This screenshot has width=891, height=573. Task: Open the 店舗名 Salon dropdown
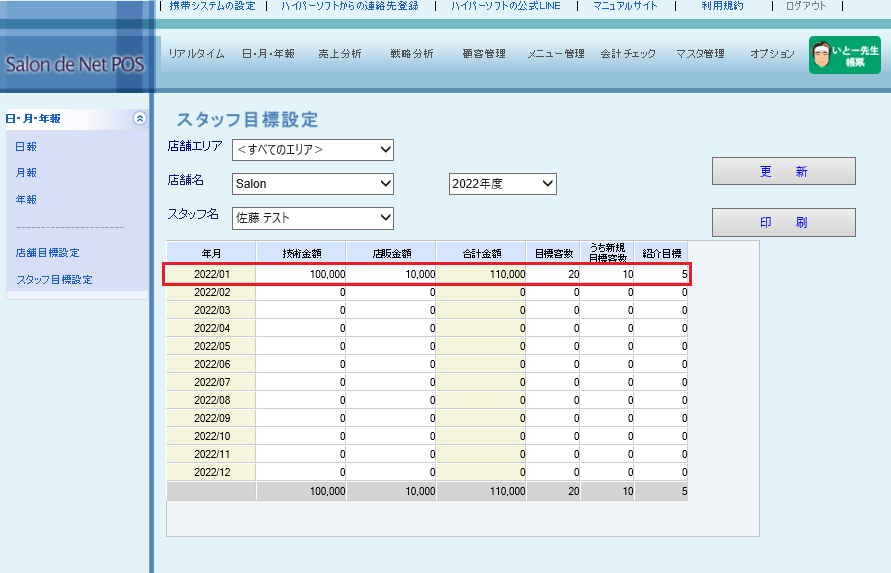(313, 184)
